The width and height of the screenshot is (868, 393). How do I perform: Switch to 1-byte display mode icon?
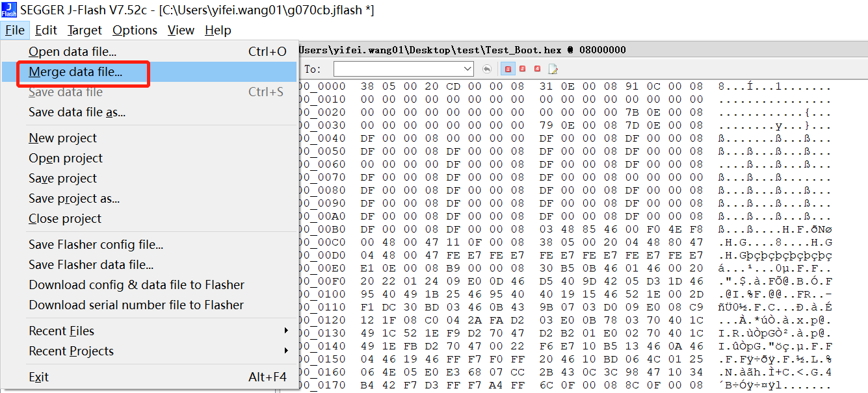point(507,69)
